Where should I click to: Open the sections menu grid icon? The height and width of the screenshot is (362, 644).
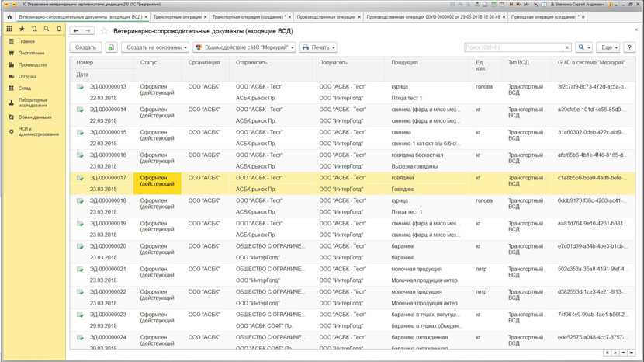10,29
